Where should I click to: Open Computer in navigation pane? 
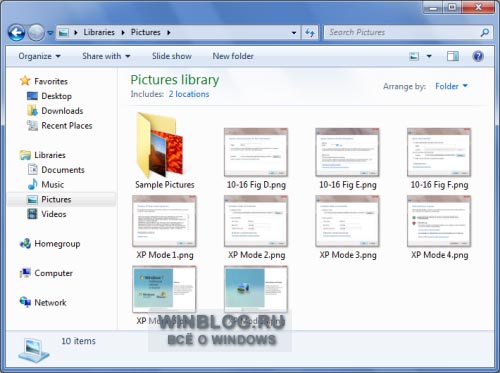53,273
